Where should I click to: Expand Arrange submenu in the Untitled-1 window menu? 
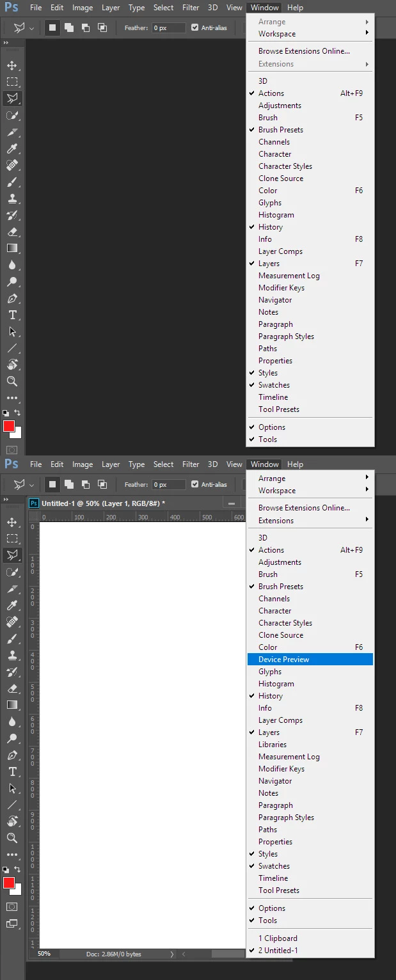pyautogui.click(x=310, y=478)
